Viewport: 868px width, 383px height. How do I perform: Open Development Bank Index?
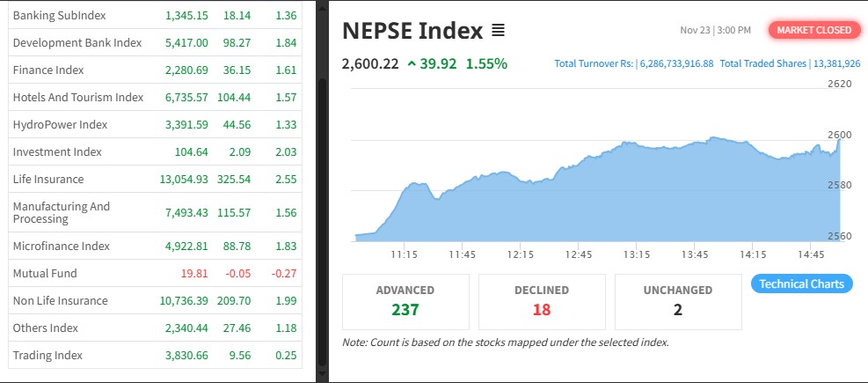pos(77,43)
